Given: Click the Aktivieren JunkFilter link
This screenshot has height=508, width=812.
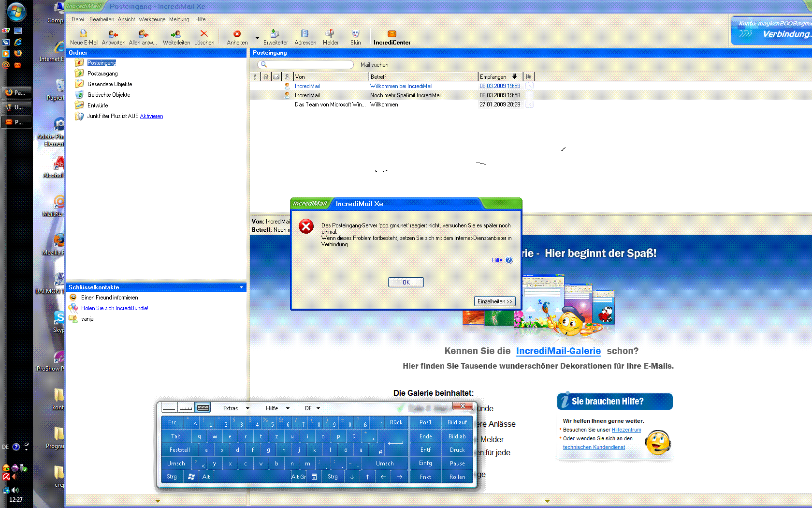Looking at the screenshot, I should (151, 116).
